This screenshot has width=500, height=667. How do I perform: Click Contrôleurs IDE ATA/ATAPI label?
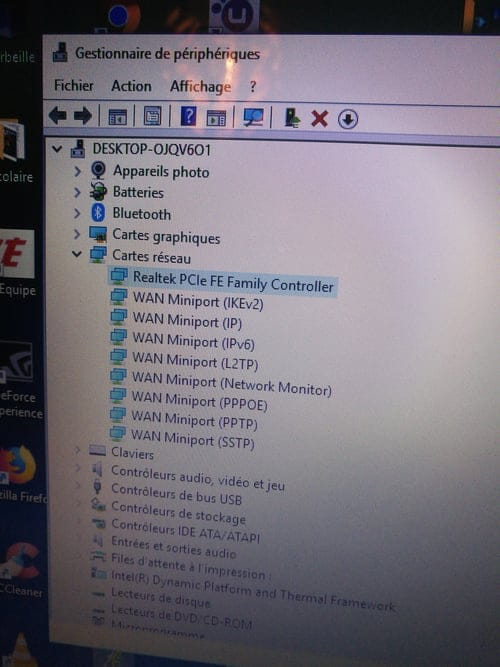click(185, 531)
